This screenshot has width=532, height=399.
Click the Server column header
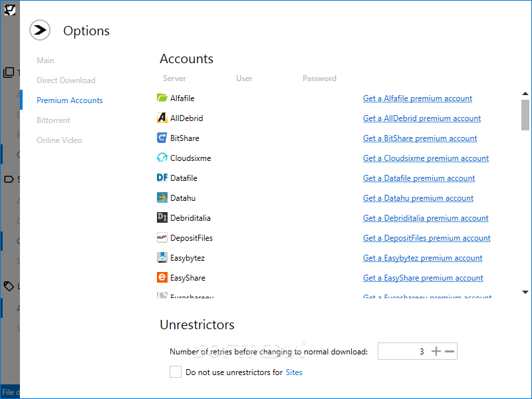pyautogui.click(x=174, y=78)
